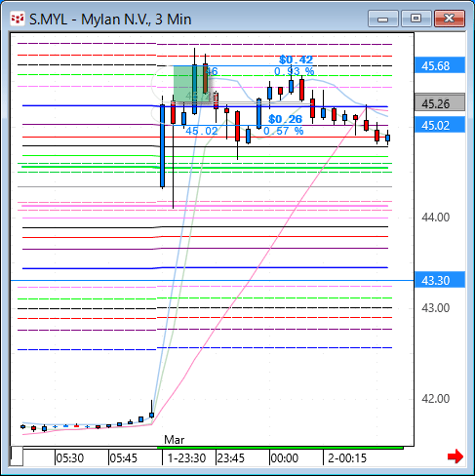Click the 45.02 annotation on the chart

(x=202, y=131)
